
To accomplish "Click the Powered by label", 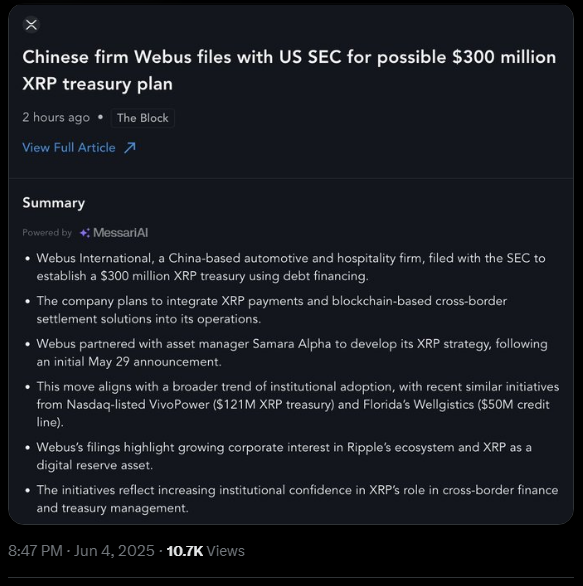I will point(47,233).
